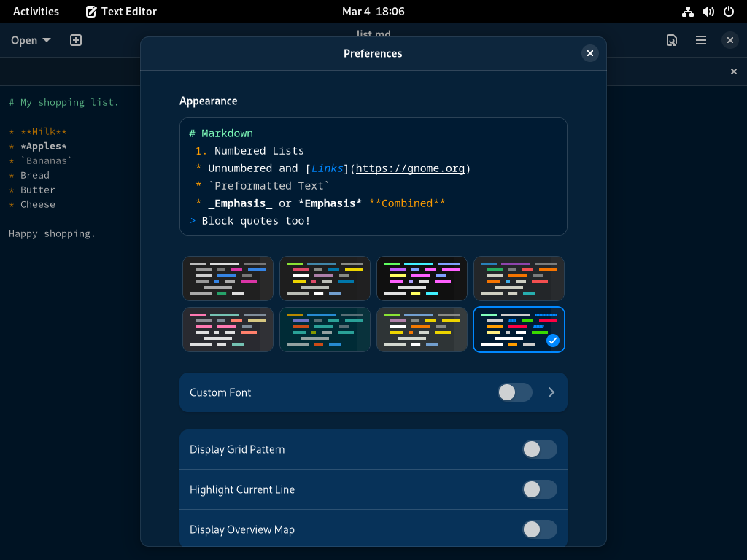Select first bottom-row scheme with pastel pink bars
Screen dimensions: 747x560
pos(228,330)
